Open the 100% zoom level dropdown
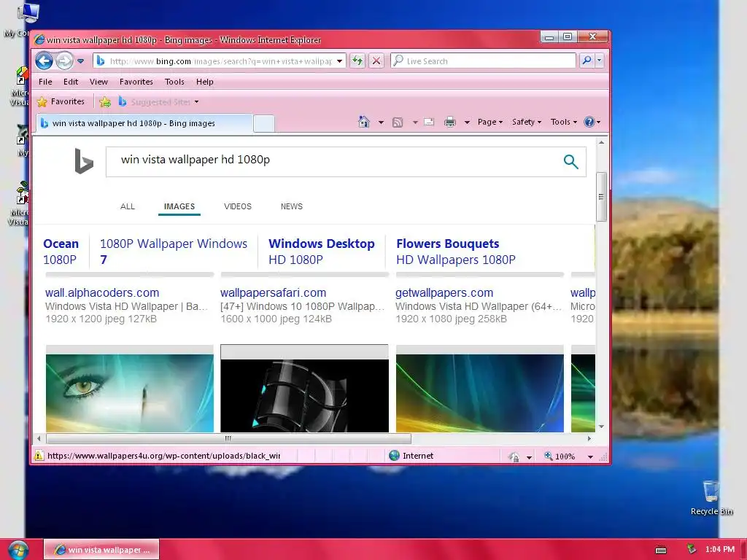 click(x=590, y=456)
